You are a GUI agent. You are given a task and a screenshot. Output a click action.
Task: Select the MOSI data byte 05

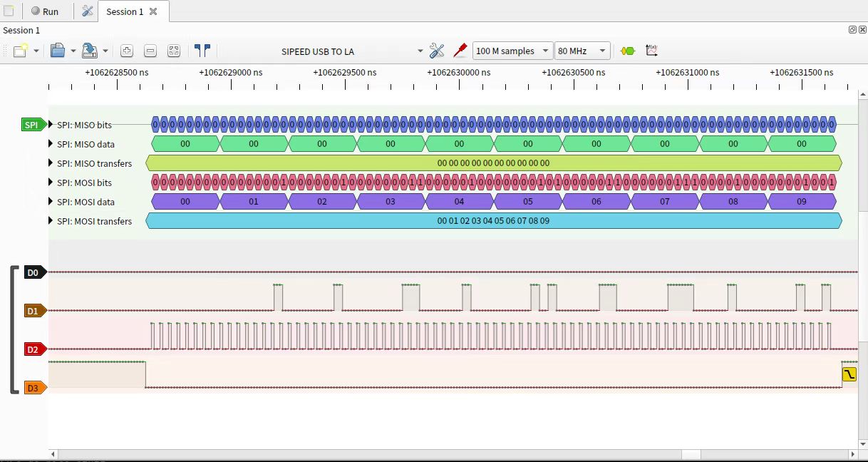527,202
